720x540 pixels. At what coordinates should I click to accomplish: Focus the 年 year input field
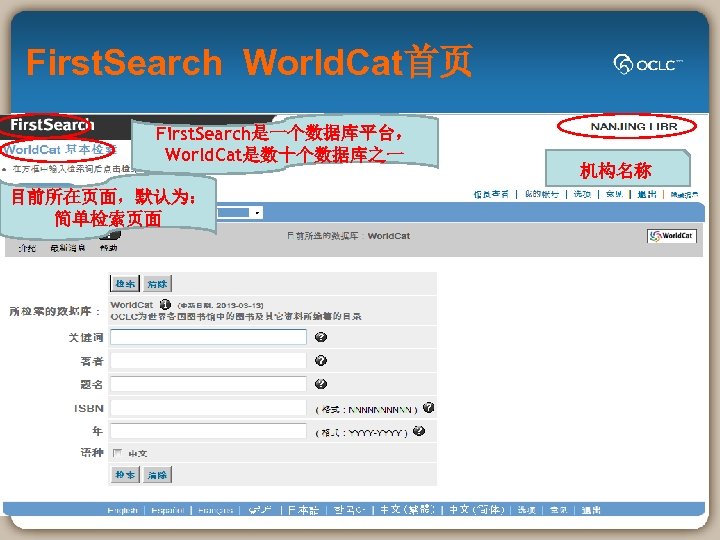208,431
